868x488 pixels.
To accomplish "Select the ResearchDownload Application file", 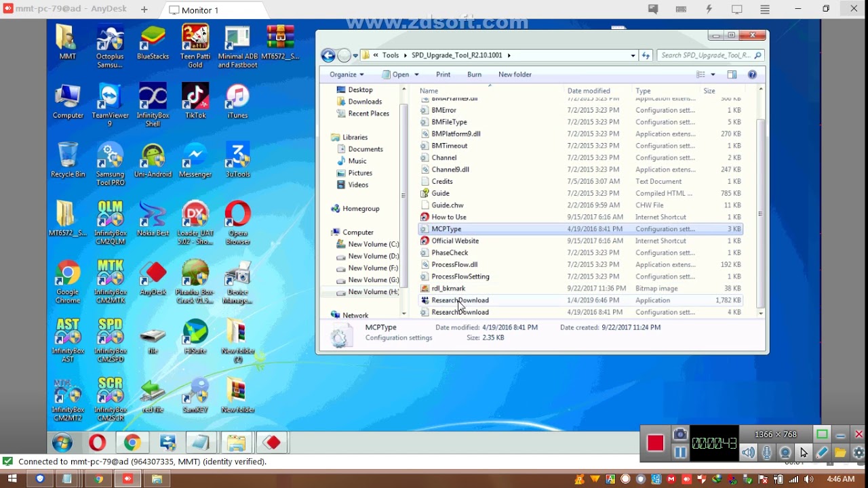I will (580, 300).
